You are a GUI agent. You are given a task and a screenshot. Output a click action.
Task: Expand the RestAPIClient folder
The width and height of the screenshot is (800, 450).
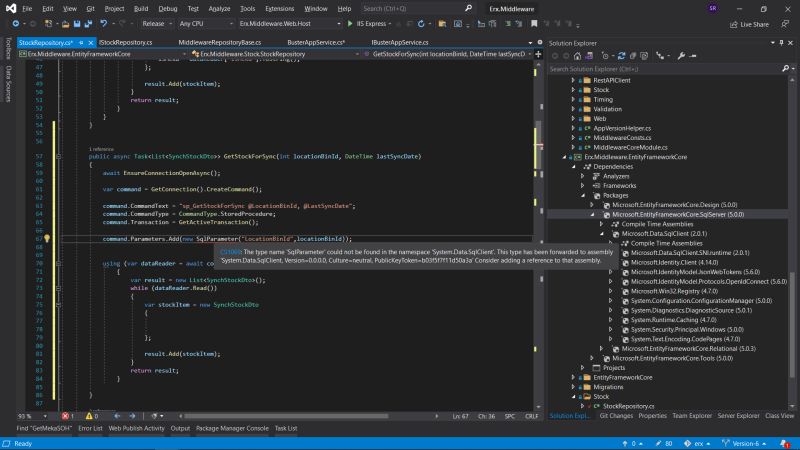[573, 80]
